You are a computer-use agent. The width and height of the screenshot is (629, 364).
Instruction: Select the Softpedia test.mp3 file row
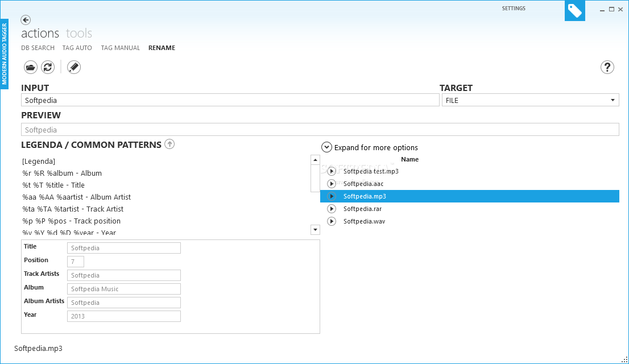click(x=371, y=171)
